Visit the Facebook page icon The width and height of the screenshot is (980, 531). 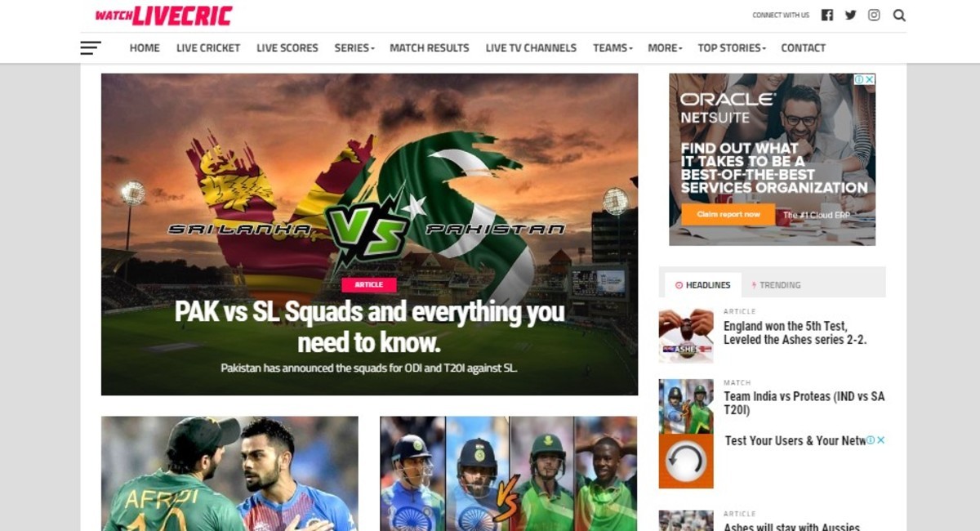(827, 15)
